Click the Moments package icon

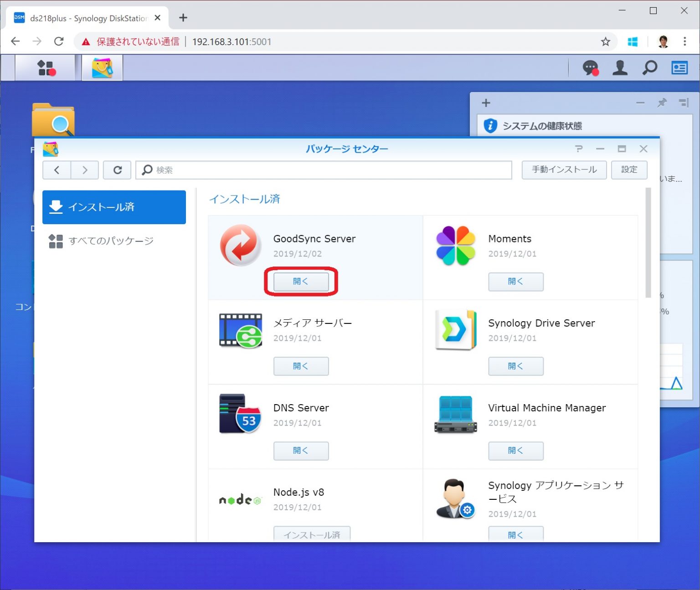456,245
